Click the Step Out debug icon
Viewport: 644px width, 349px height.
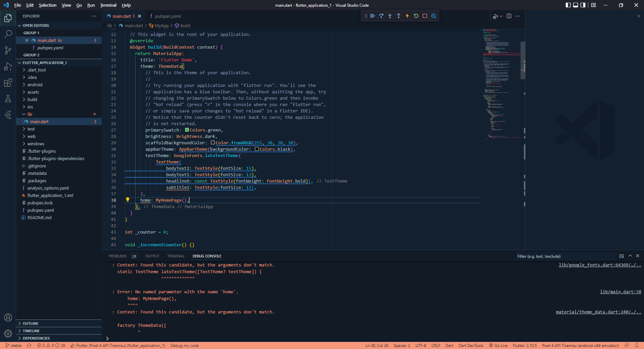399,16
